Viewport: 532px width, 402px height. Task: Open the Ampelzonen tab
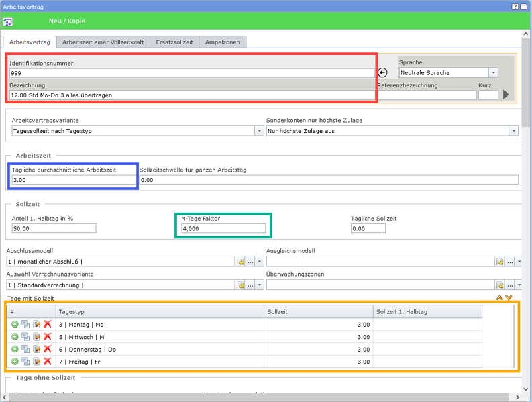coord(222,42)
